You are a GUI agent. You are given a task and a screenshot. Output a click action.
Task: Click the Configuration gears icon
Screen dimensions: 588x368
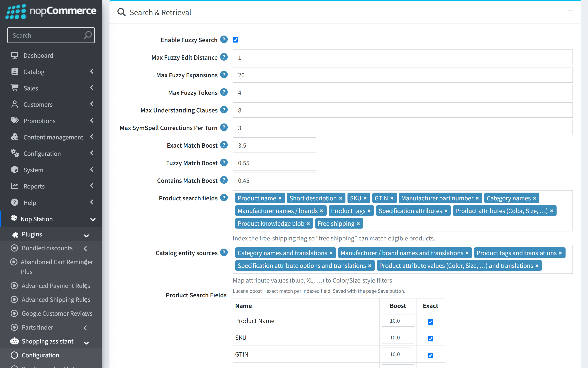[14, 153]
